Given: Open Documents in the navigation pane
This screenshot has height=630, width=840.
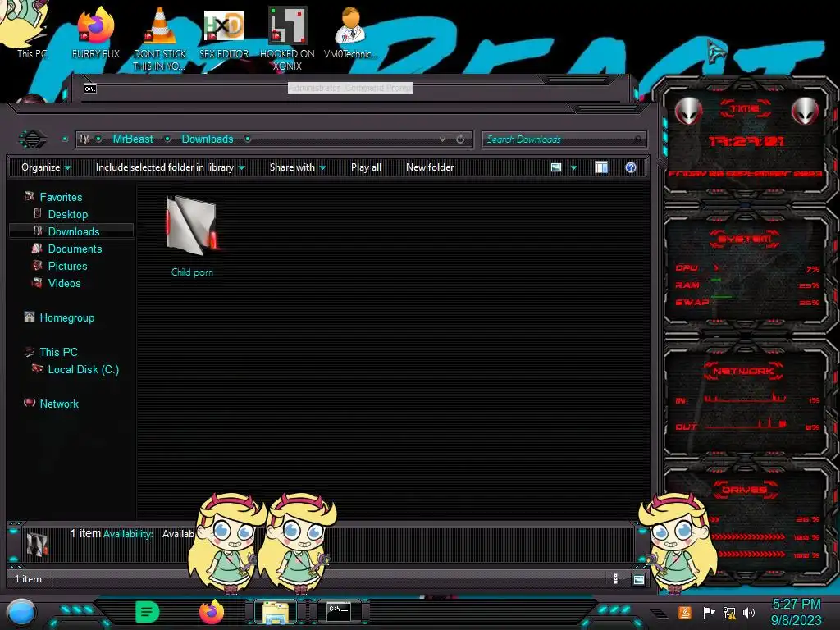Looking at the screenshot, I should (75, 249).
